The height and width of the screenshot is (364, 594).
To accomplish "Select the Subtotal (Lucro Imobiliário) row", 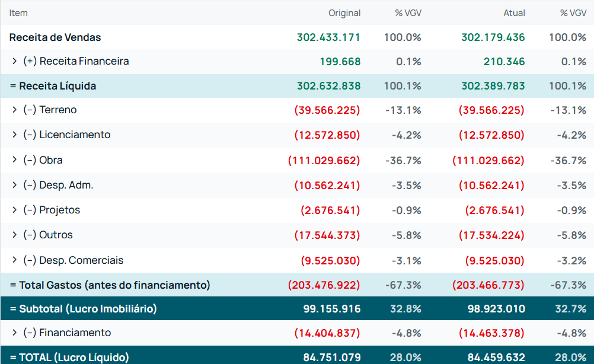I will click(297, 308).
